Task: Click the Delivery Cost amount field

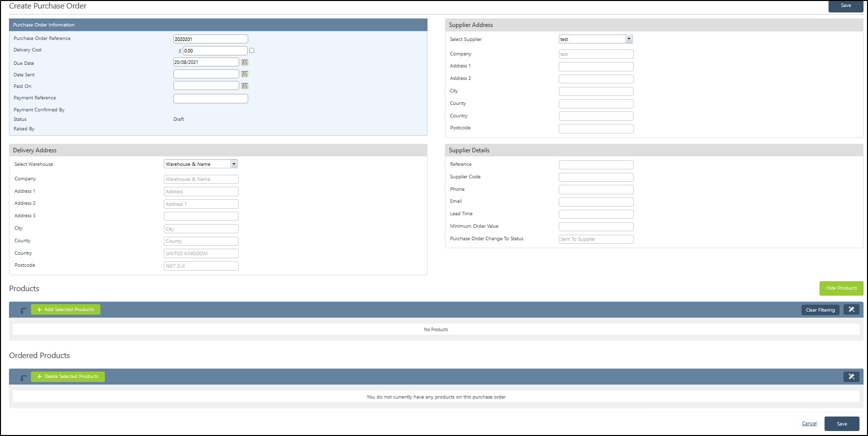Action: click(215, 50)
